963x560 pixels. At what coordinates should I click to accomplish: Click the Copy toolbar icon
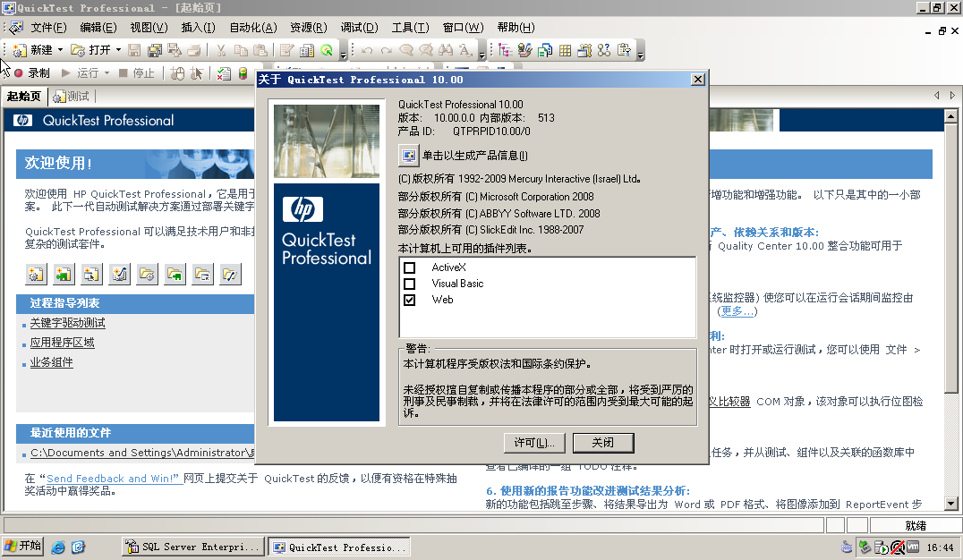pos(241,50)
